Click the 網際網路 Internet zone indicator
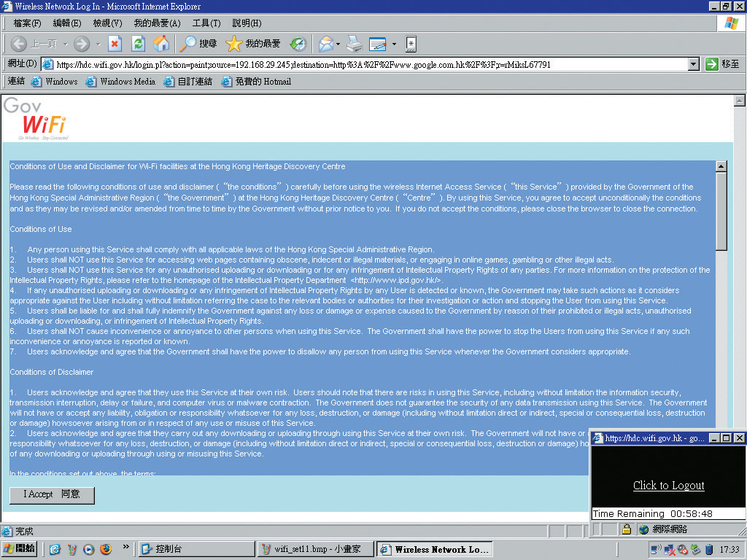The image size is (747, 560). (x=664, y=529)
